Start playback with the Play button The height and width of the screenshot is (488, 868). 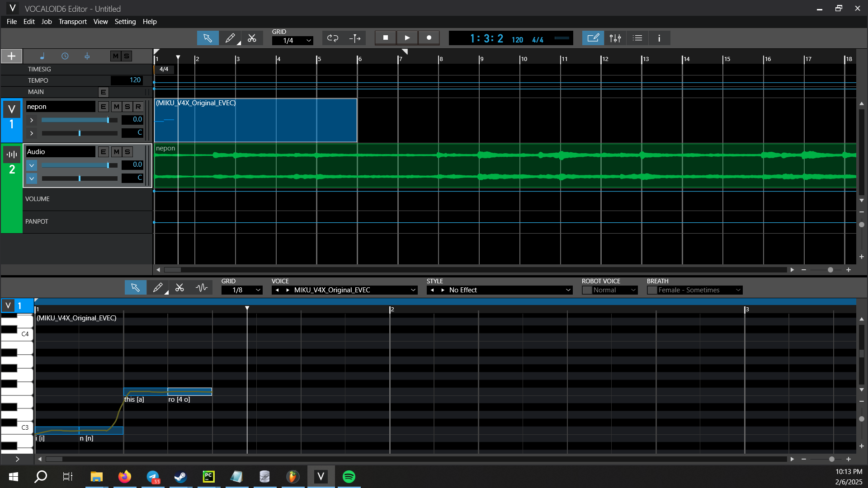pyautogui.click(x=407, y=38)
